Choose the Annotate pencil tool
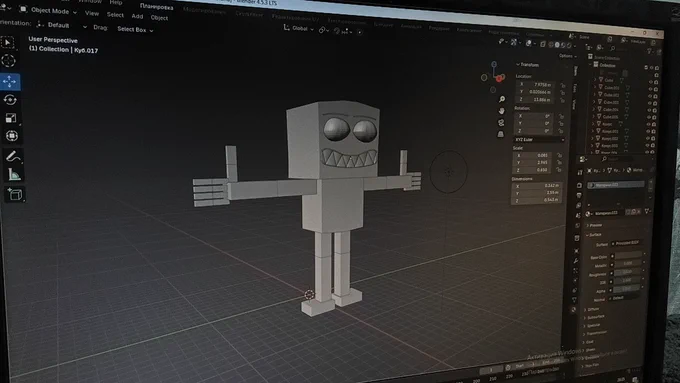This screenshot has height=383, width=680. [13, 156]
